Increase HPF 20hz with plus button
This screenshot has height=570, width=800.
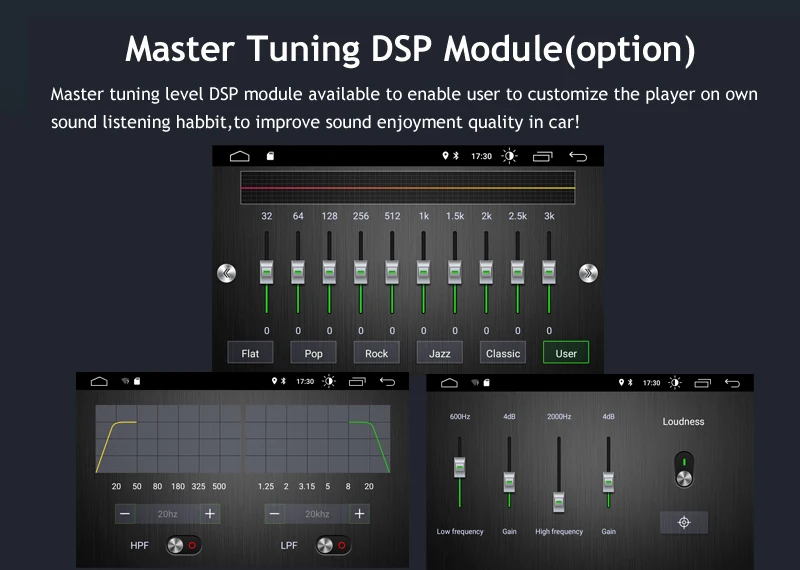(210, 514)
